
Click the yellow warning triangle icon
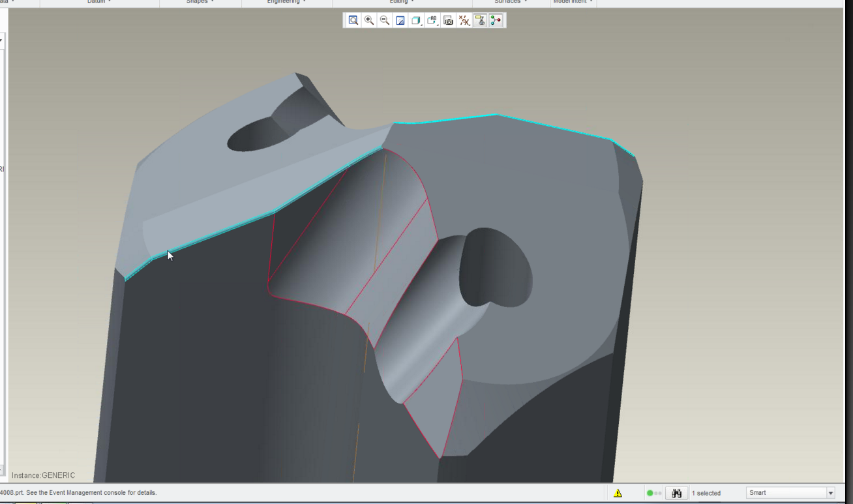pyautogui.click(x=618, y=494)
